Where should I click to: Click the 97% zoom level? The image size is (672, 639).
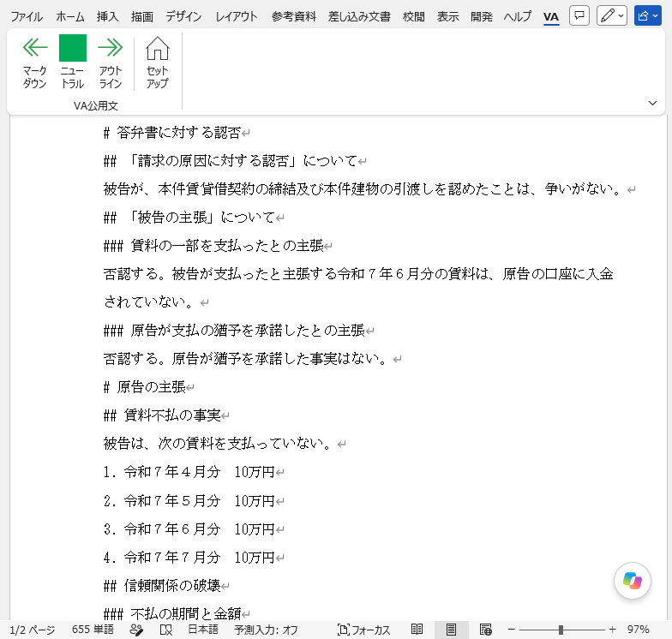(638, 630)
